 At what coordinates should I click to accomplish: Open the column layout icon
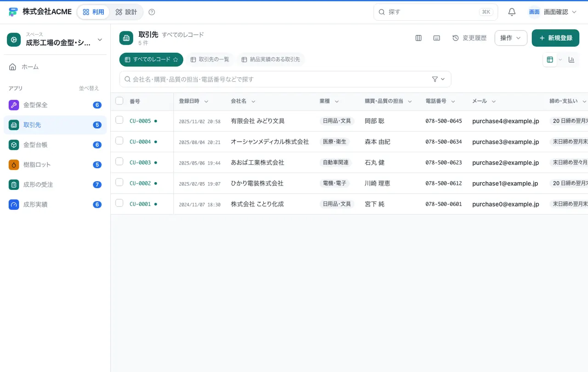click(x=418, y=38)
